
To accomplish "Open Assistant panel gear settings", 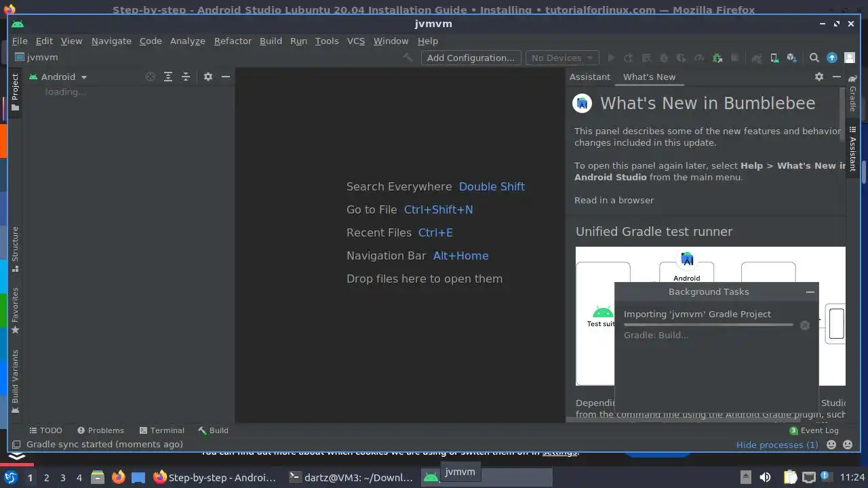I will (x=819, y=77).
